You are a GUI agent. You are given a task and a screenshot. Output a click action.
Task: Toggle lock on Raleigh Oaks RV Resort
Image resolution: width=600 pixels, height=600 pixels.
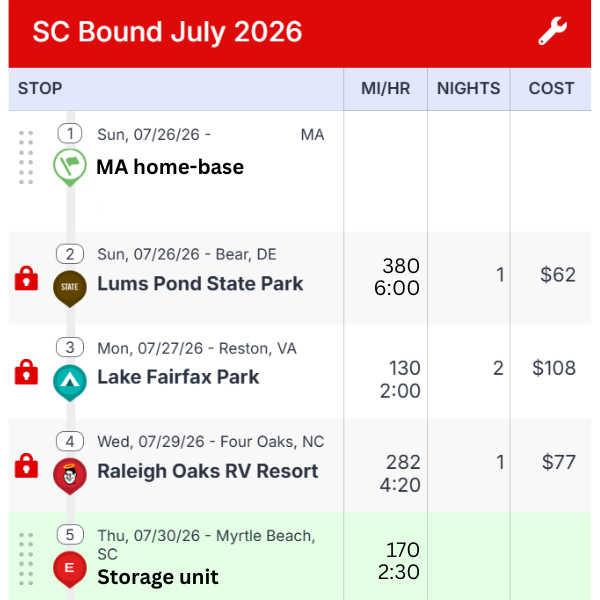[x=26, y=466]
